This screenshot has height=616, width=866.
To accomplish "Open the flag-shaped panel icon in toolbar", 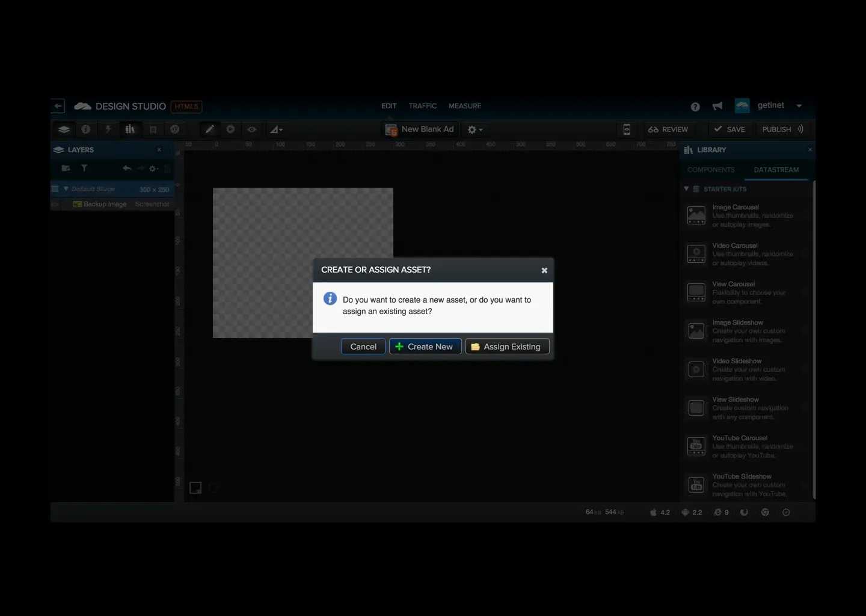I will tap(153, 129).
